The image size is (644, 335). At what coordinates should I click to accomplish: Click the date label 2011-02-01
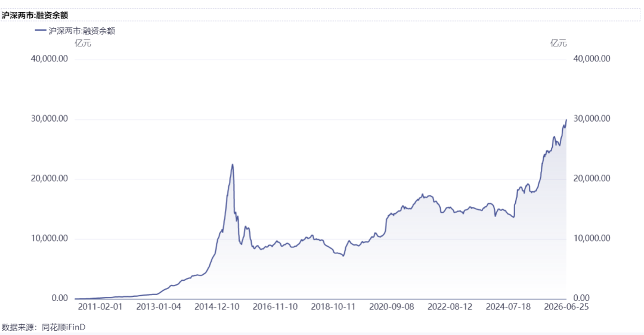[100, 307]
